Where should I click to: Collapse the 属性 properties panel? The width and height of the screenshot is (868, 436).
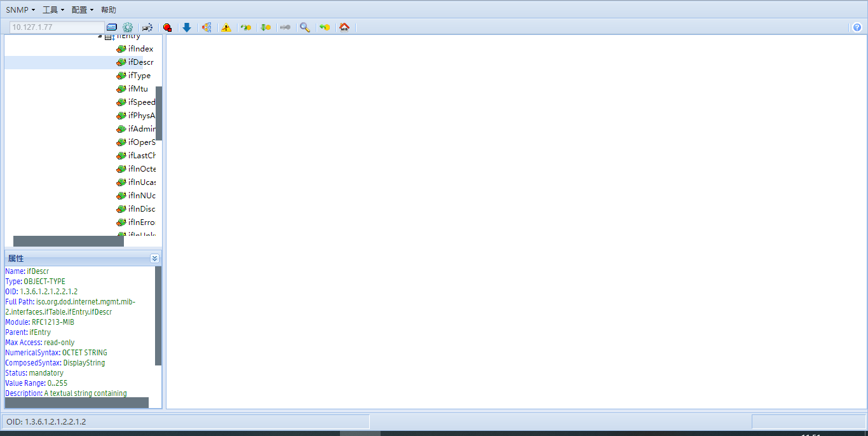pos(154,259)
